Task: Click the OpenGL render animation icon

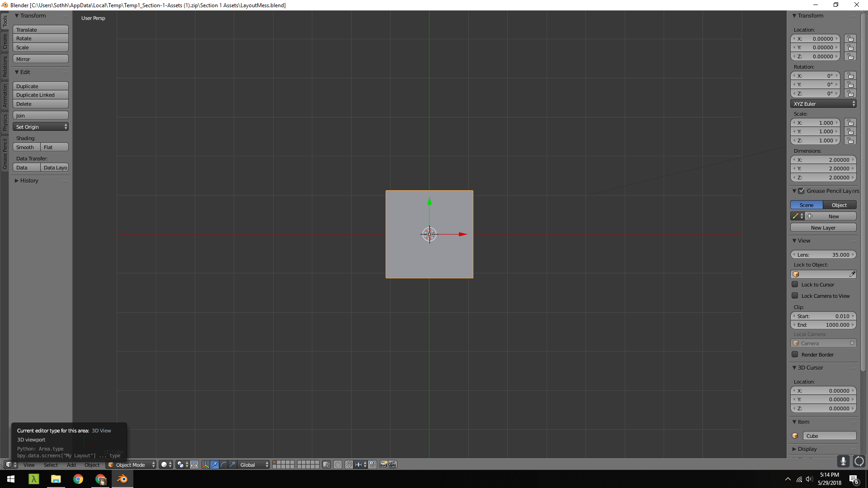Action: pyautogui.click(x=392, y=465)
